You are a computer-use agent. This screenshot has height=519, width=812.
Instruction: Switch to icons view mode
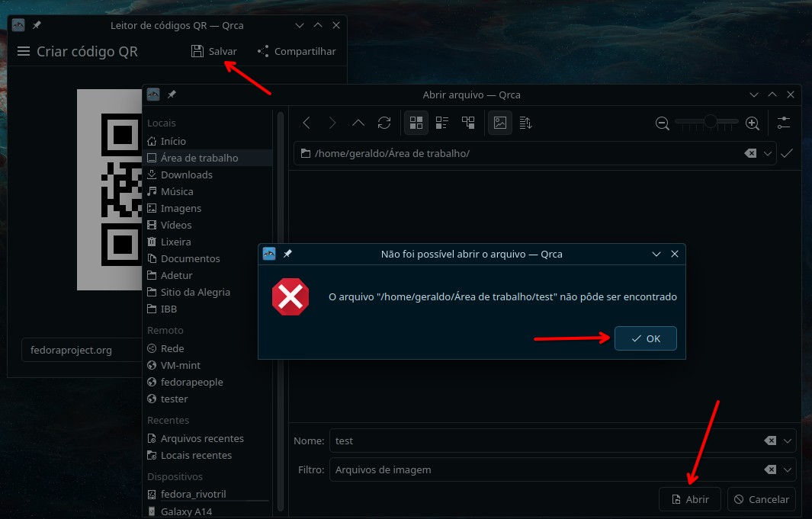pos(416,123)
